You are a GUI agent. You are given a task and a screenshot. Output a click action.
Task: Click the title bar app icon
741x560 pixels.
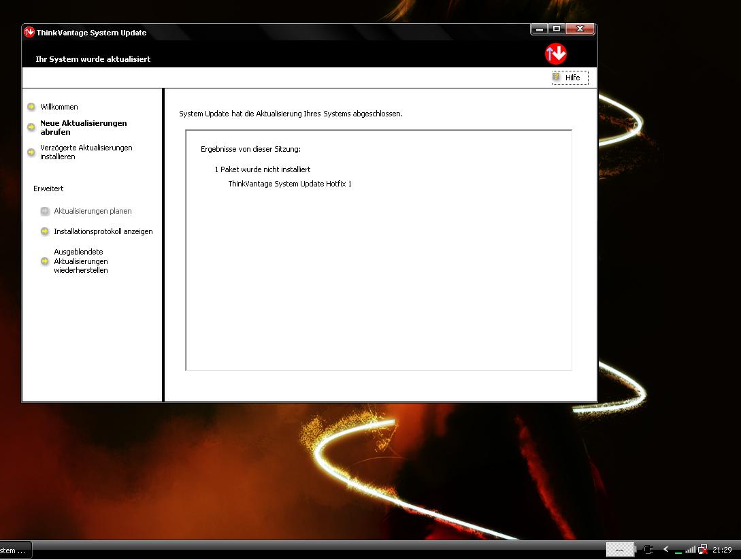(29, 32)
